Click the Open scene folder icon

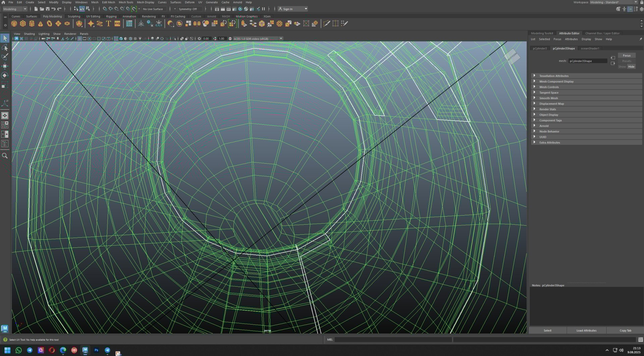[42, 9]
